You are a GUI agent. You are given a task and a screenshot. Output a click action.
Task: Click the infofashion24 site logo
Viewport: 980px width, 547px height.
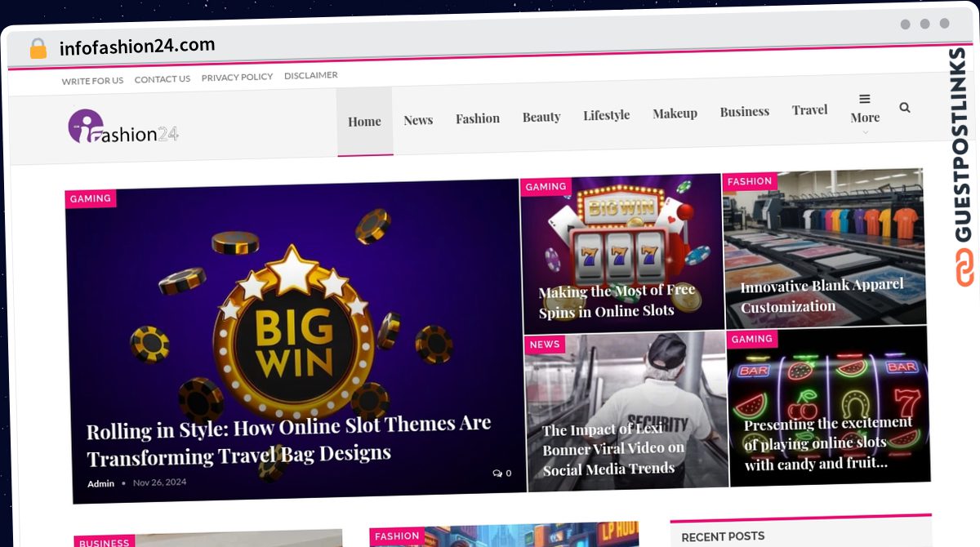click(x=123, y=128)
